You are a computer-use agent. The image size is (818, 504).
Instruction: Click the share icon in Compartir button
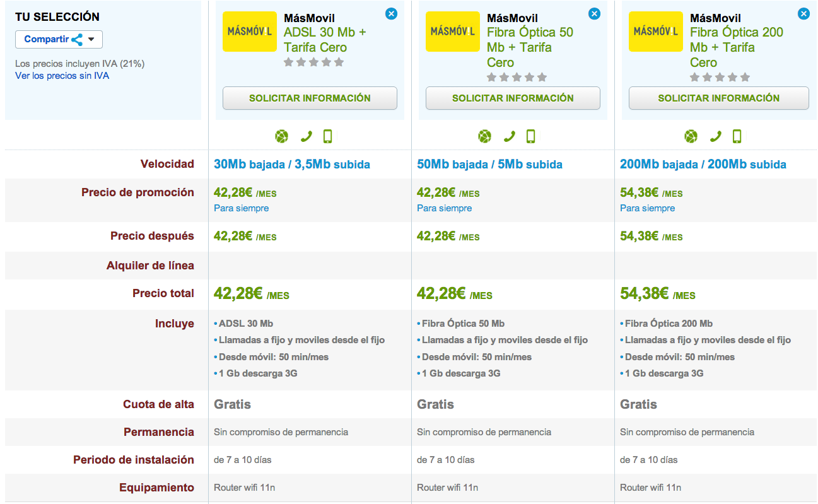point(77,40)
